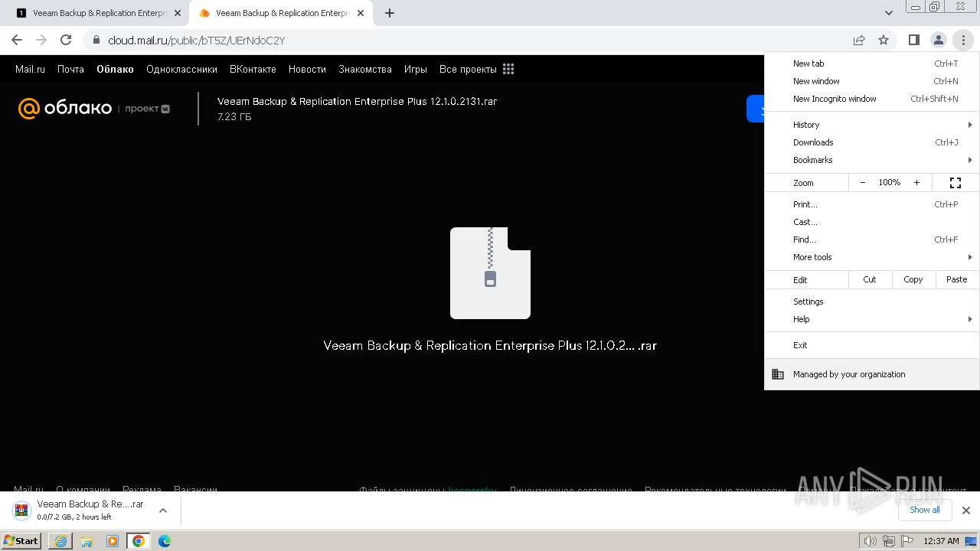
Task: Close the active cloud.mail.ru tab
Action: (360, 13)
